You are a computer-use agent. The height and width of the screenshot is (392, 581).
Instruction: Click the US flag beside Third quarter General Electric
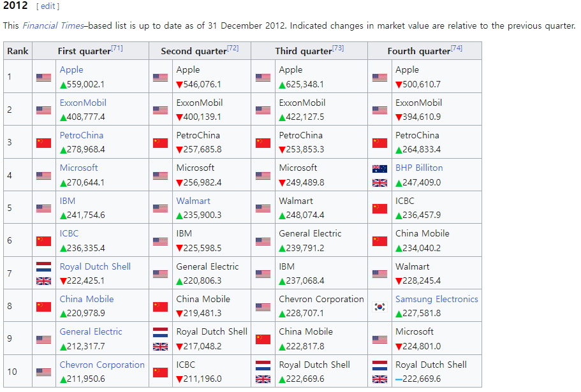pos(263,241)
